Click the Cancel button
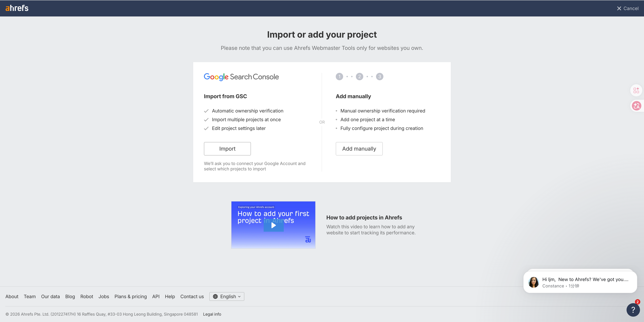Viewport: 644px width, 322px height. point(628,9)
